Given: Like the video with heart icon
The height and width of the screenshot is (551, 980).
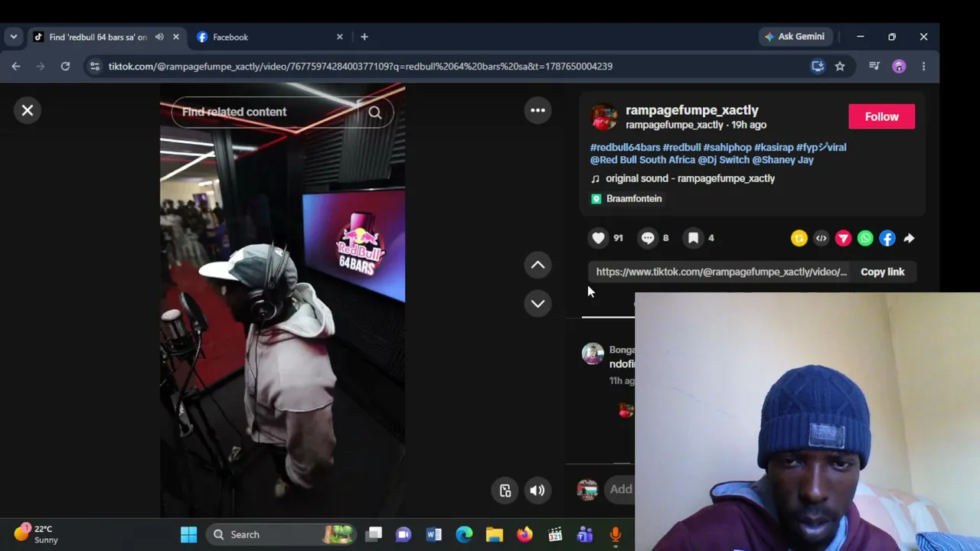Looking at the screenshot, I should tap(599, 238).
